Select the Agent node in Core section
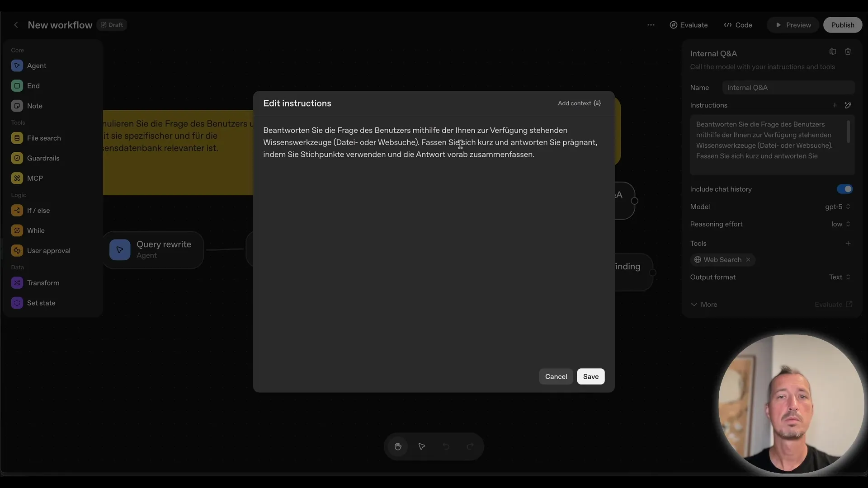 [x=37, y=66]
